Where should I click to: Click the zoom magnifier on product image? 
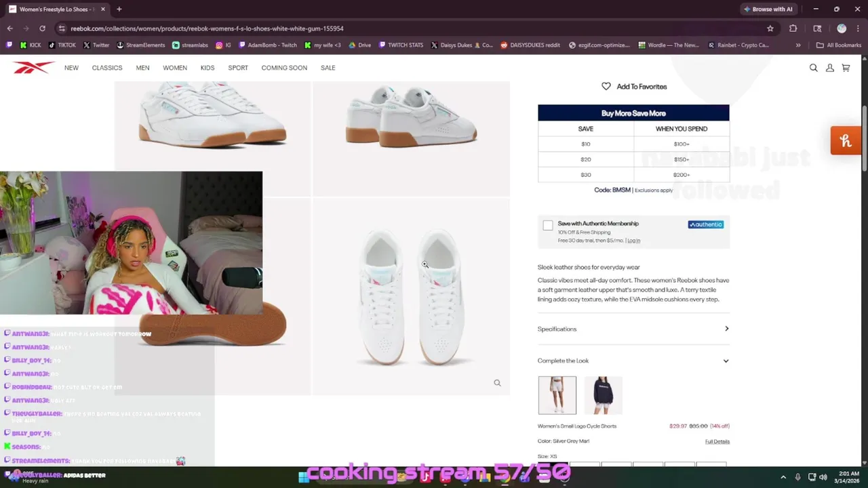coord(497,383)
